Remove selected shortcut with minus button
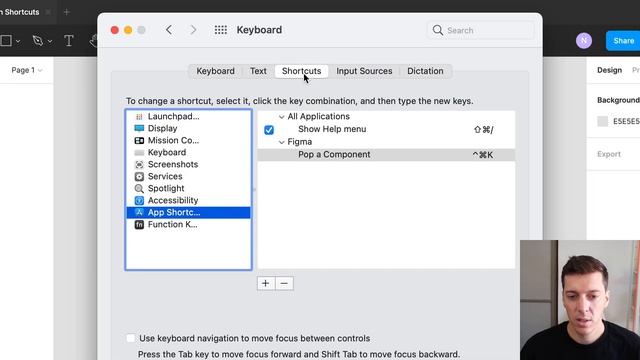This screenshot has width=640, height=360. 284,283
